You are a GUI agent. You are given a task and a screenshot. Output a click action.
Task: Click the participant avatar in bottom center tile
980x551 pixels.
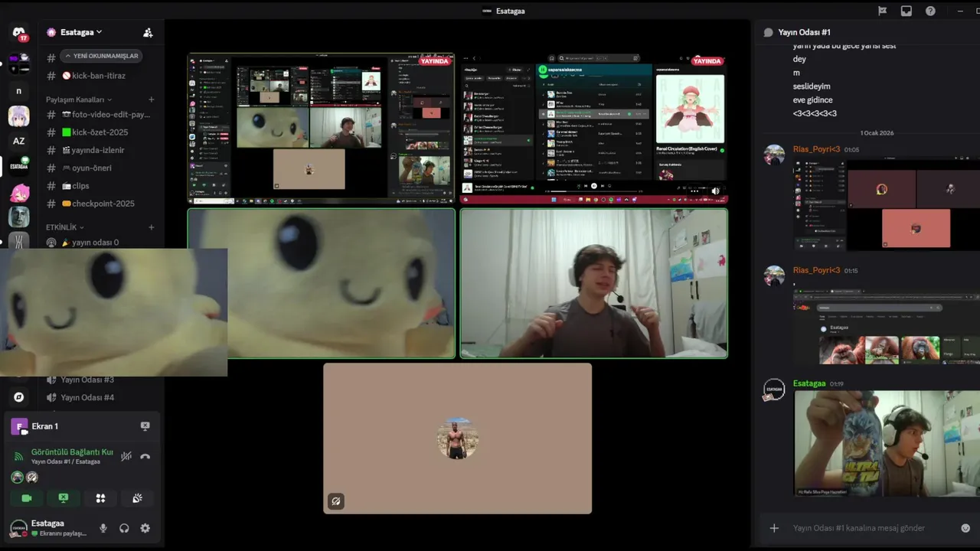(x=458, y=439)
